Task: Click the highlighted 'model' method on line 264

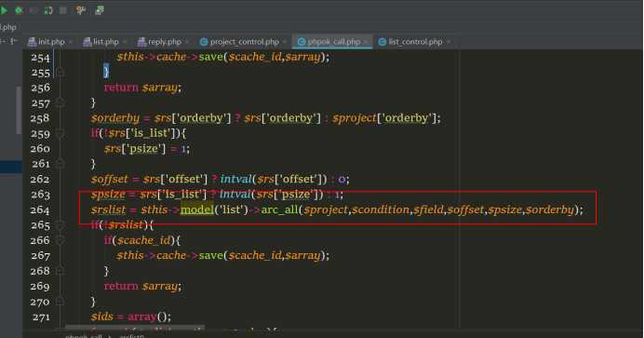Action: [197, 210]
